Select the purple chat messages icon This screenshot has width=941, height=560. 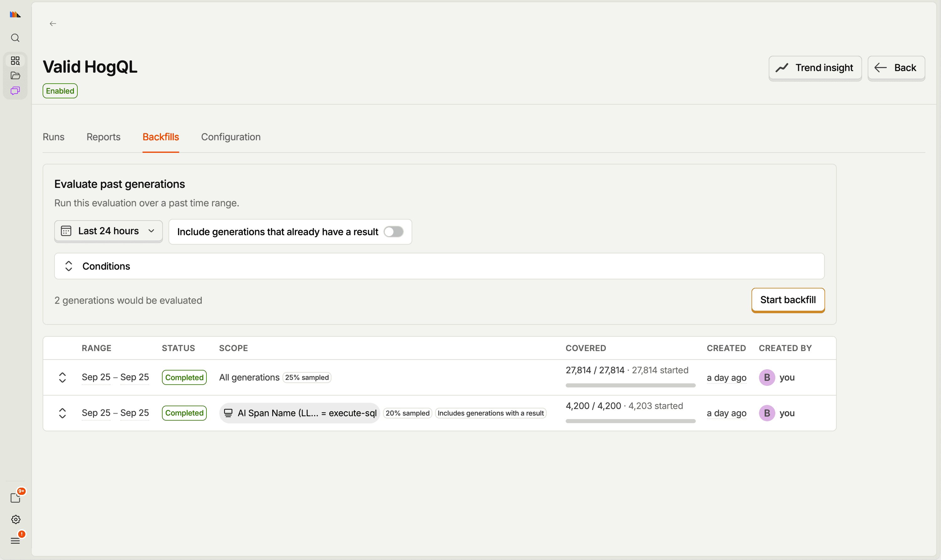coord(15,91)
